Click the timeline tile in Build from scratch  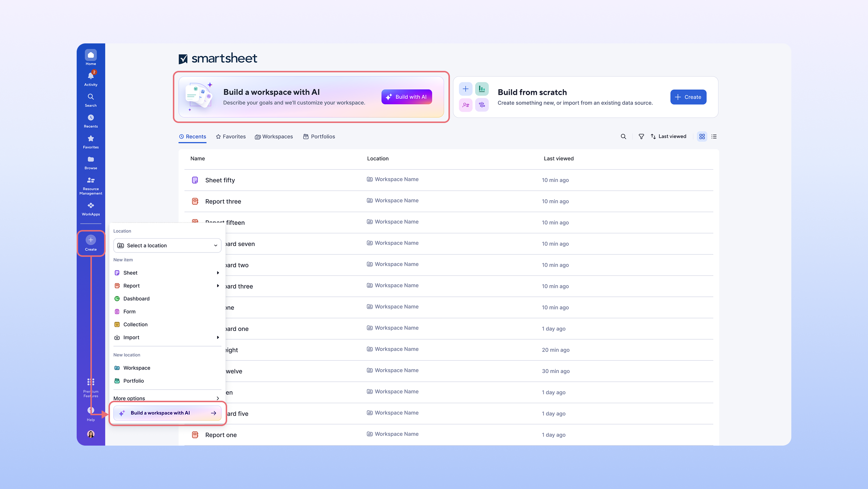(x=482, y=105)
